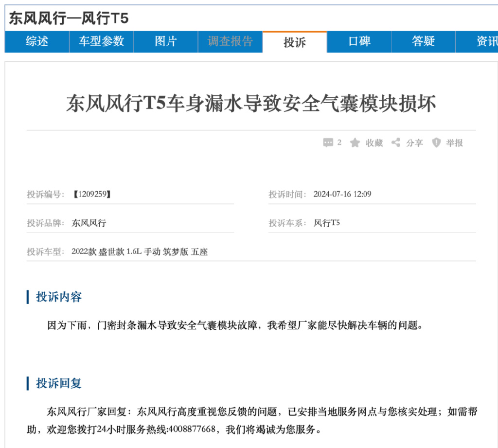This screenshot has height=448, width=498.
Task: Click the 东风风行—风行T5 header title
Action: [69, 18]
